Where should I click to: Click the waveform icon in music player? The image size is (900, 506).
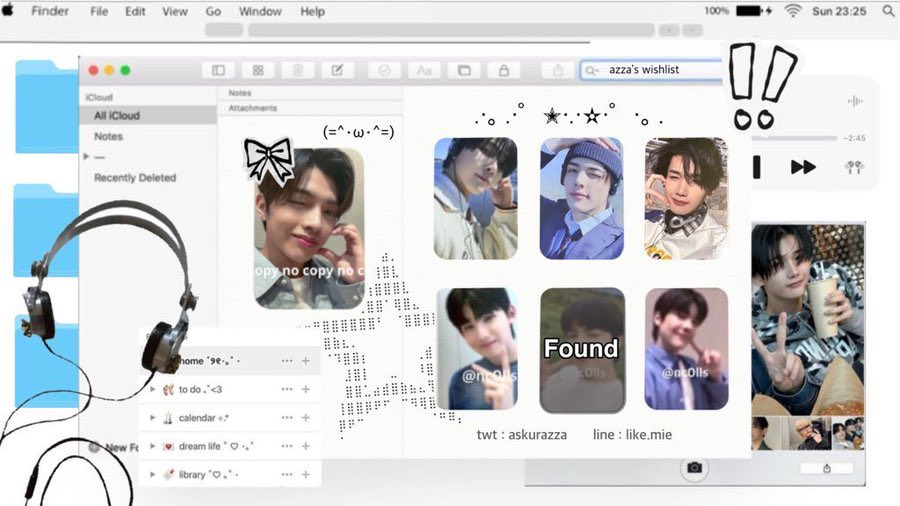[x=855, y=101]
